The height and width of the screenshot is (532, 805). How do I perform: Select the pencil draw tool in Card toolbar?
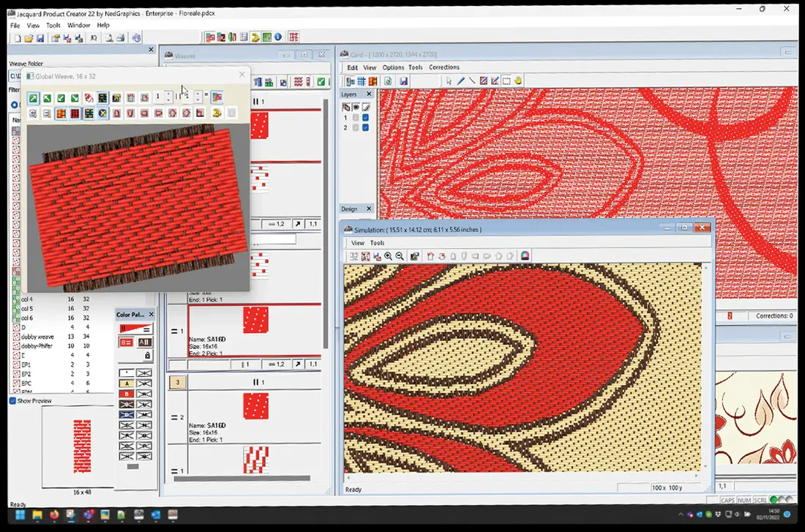[x=460, y=81]
